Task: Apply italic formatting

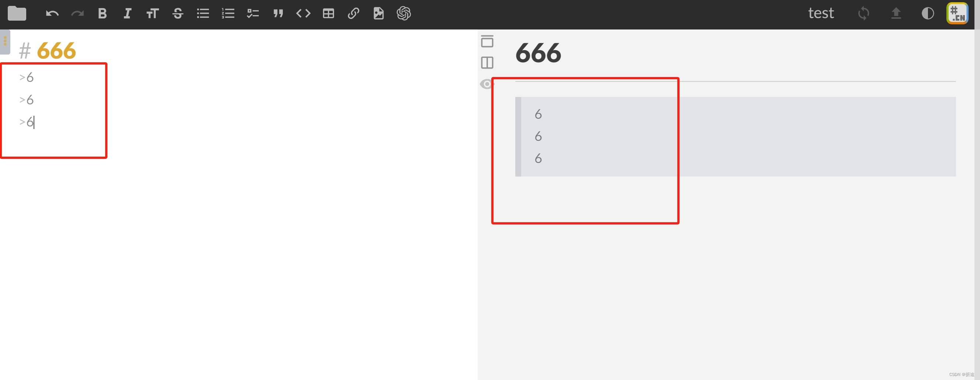Action: click(x=127, y=14)
